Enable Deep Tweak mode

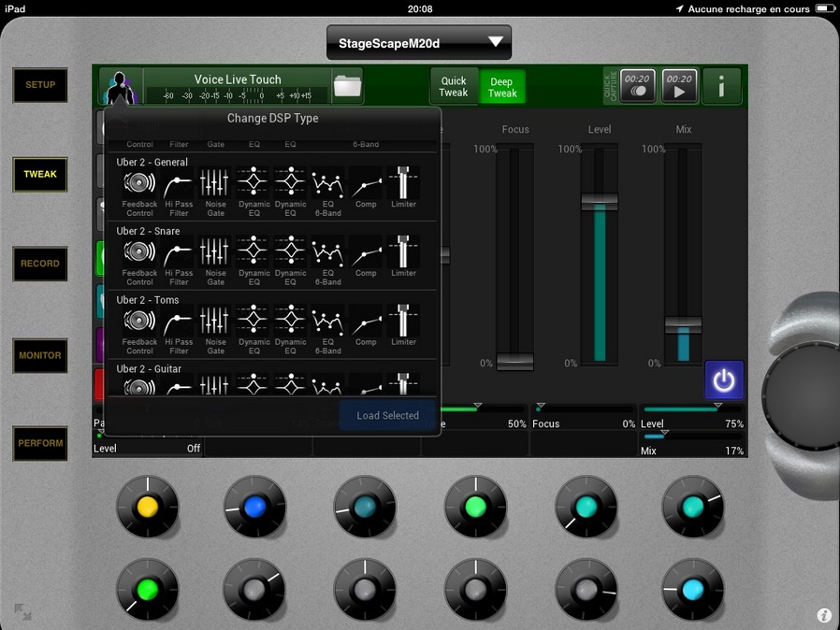(502, 87)
